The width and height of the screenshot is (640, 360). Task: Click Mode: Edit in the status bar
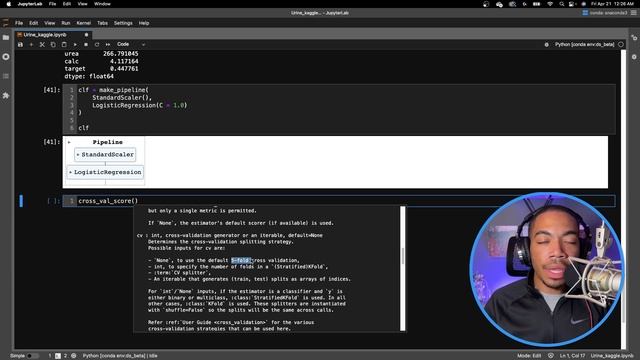529,356
